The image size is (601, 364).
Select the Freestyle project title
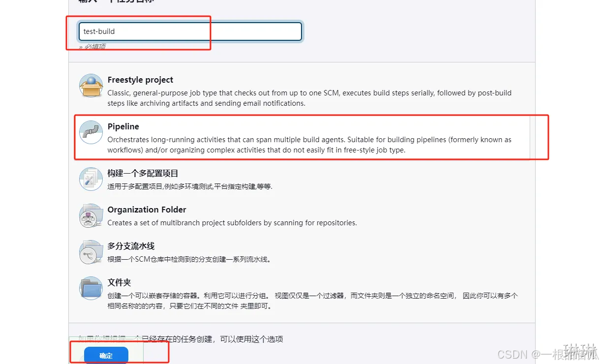point(140,80)
